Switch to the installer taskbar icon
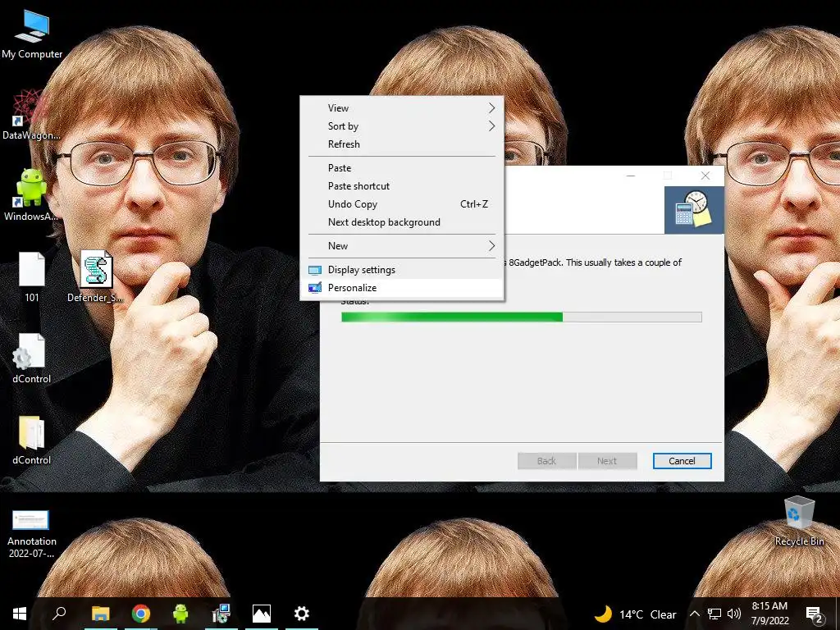The height and width of the screenshot is (630, 840). 221,614
